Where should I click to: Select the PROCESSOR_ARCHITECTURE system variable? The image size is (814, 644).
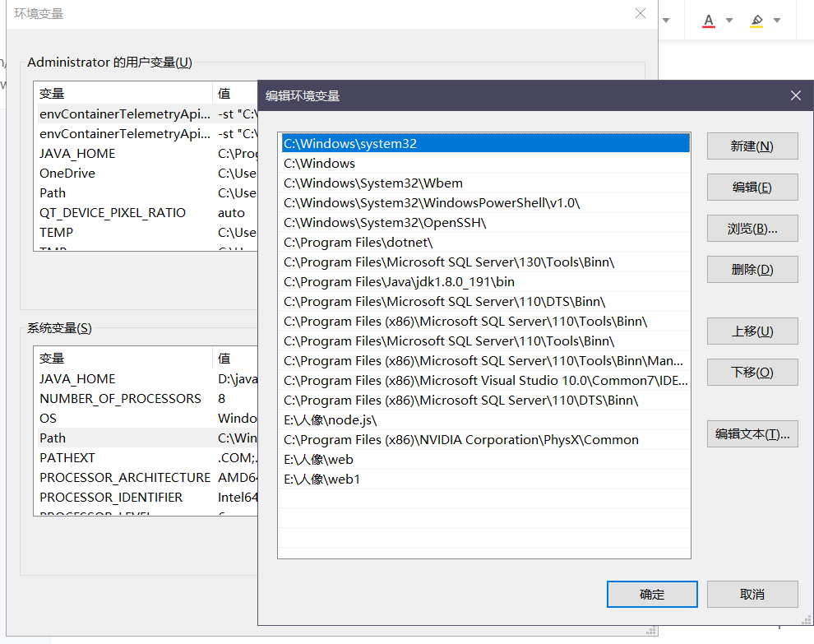(146, 477)
